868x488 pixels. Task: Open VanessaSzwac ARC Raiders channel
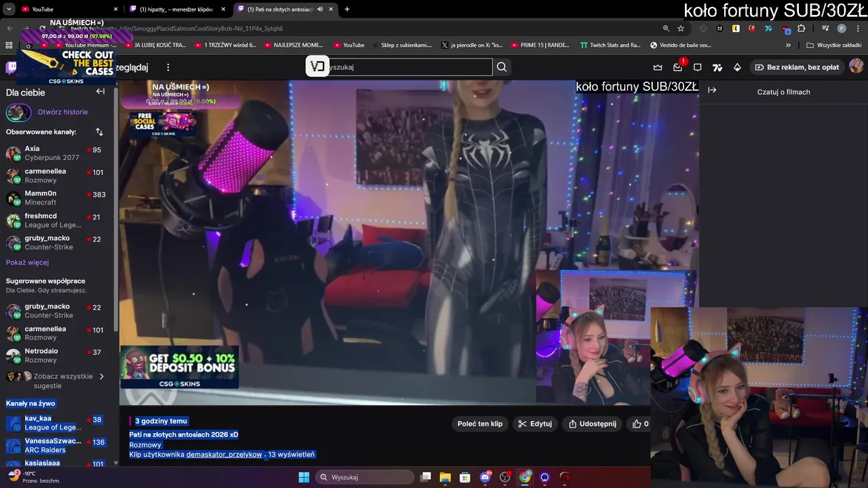point(58,445)
